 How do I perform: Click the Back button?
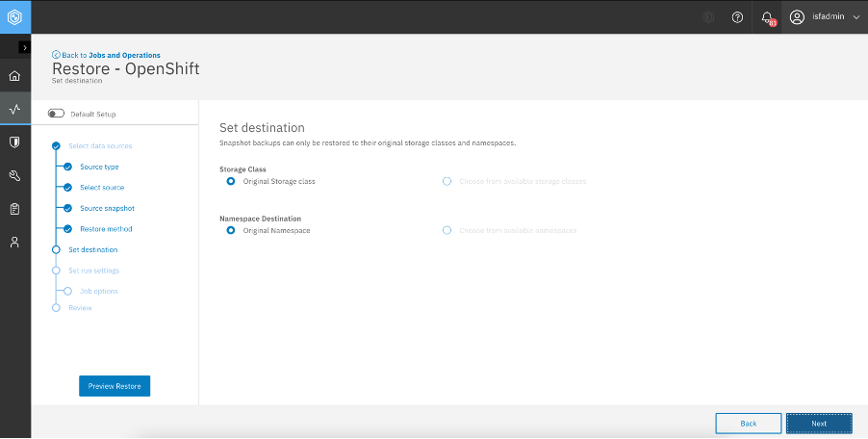(x=749, y=424)
